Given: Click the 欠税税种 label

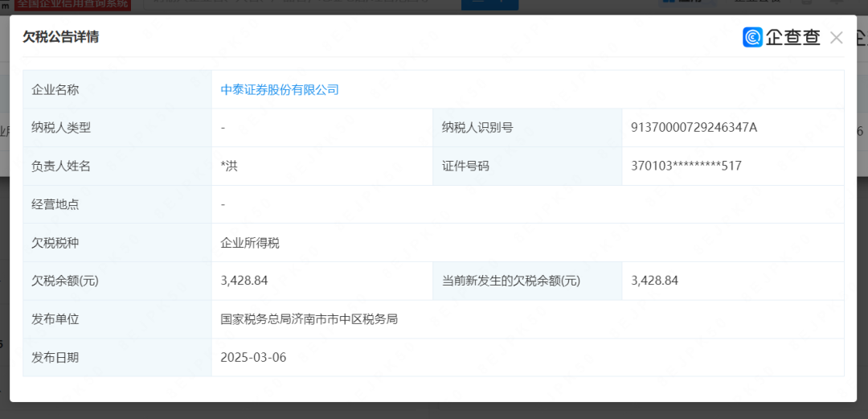Looking at the screenshot, I should click(55, 242).
